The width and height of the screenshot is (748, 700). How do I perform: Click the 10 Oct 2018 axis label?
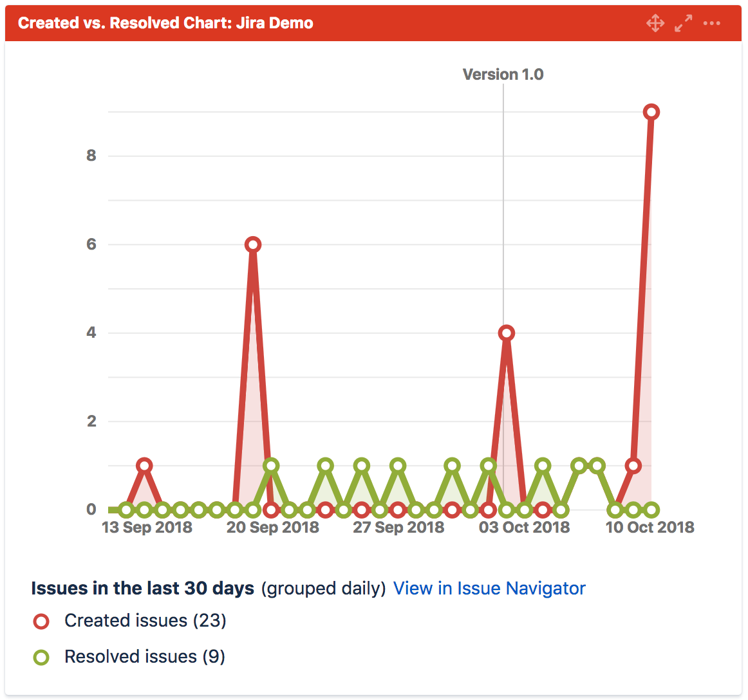[x=650, y=527]
